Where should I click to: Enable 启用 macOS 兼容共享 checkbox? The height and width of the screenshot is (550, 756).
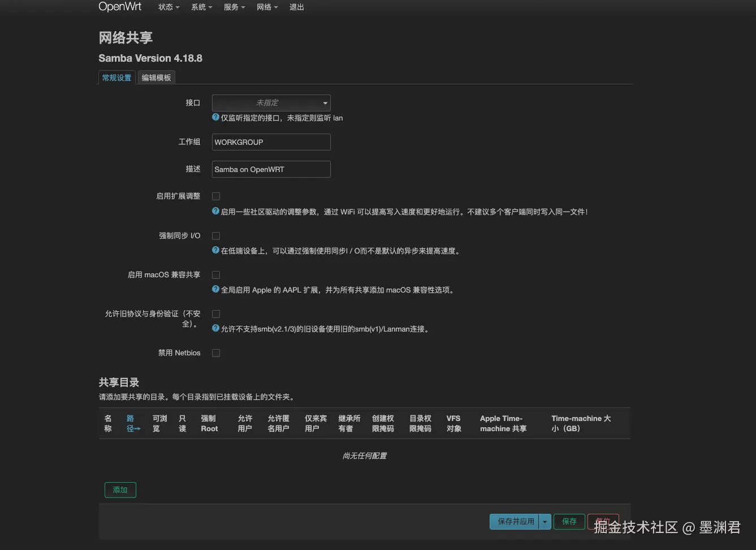point(216,275)
